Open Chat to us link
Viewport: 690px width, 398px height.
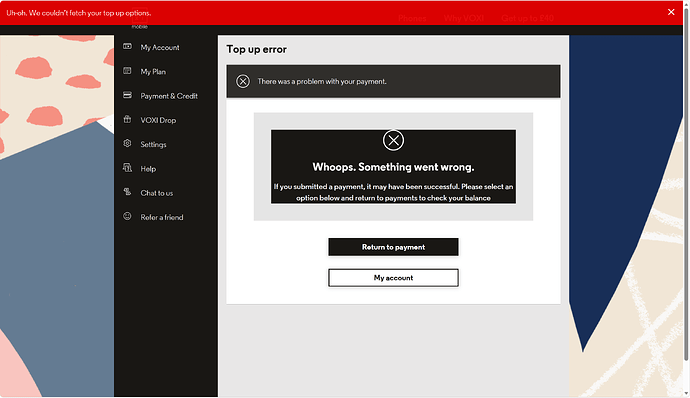point(157,193)
